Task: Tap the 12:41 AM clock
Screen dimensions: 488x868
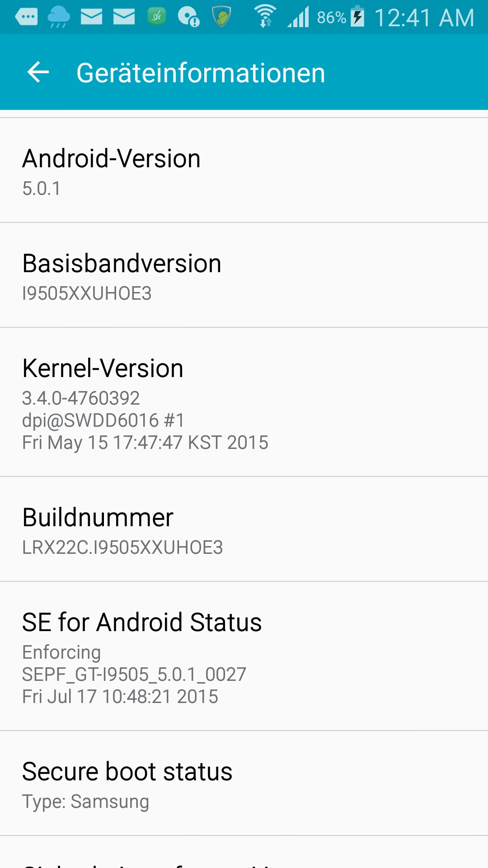Action: 424,18
